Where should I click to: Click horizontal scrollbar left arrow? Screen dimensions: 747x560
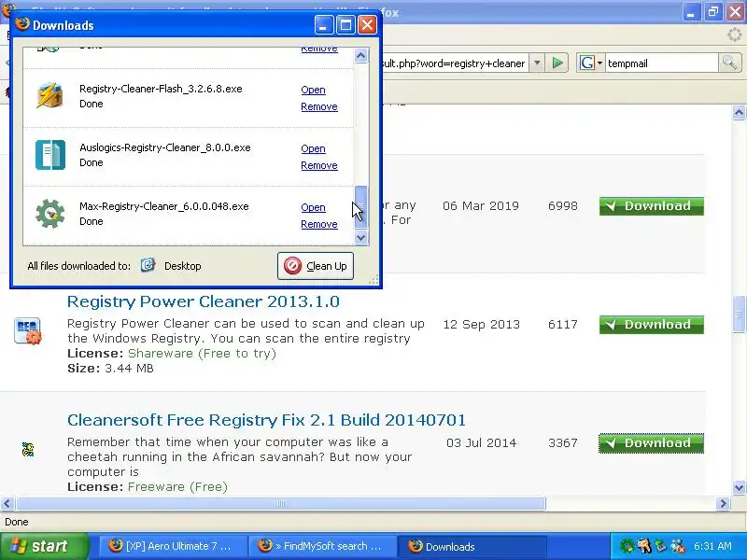pyautogui.click(x=7, y=503)
